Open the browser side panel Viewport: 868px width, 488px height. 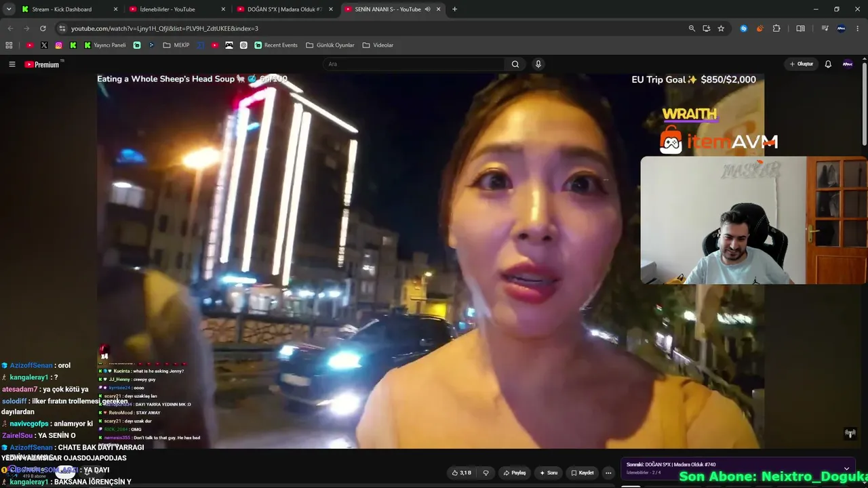point(801,28)
